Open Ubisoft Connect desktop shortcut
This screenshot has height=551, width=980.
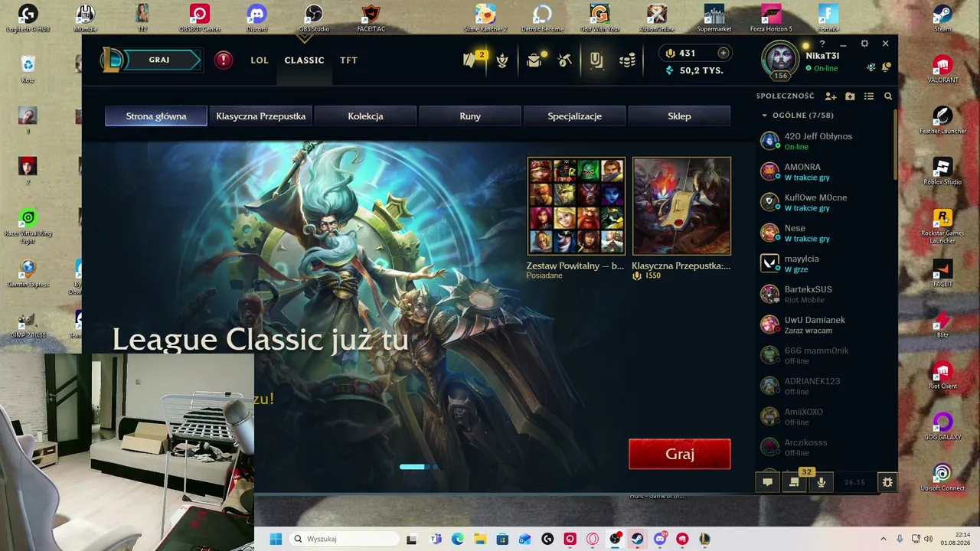click(942, 478)
